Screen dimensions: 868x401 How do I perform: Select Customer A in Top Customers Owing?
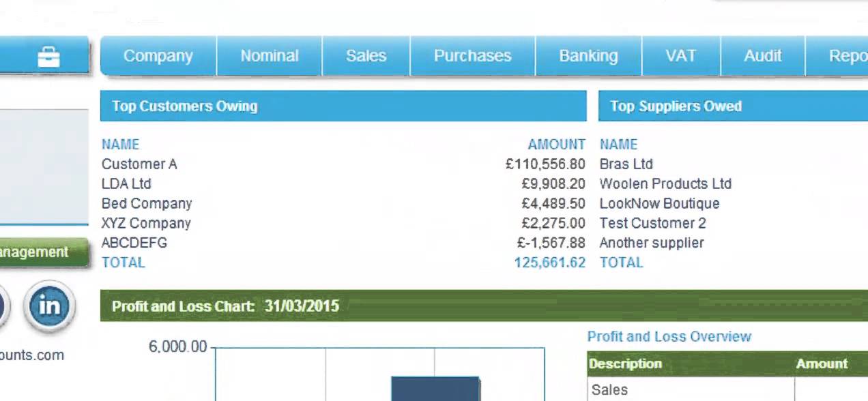coord(139,164)
